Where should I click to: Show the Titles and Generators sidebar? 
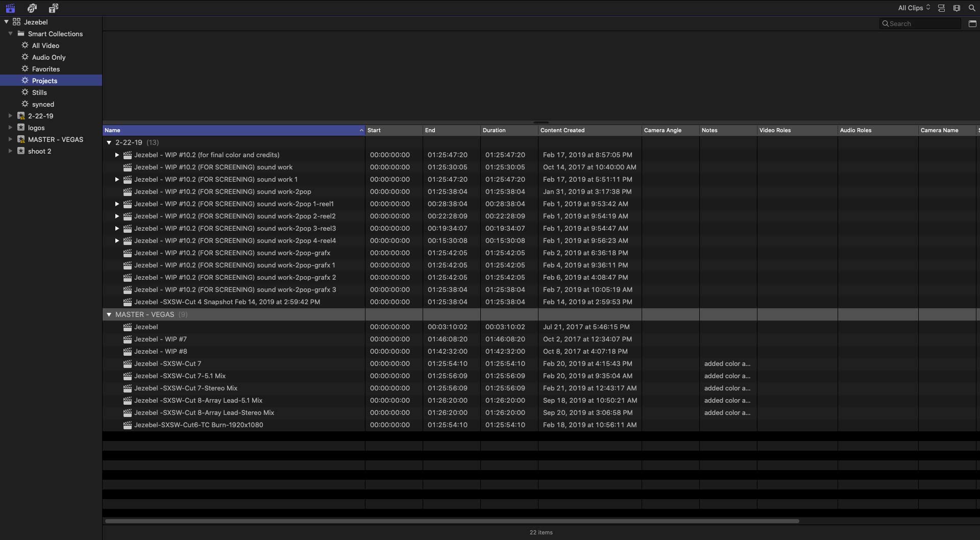53,8
